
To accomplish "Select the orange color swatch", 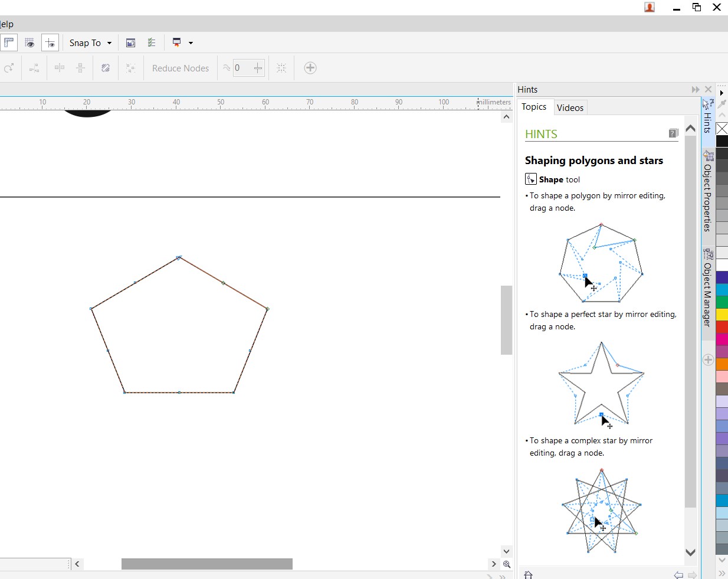I will [722, 364].
